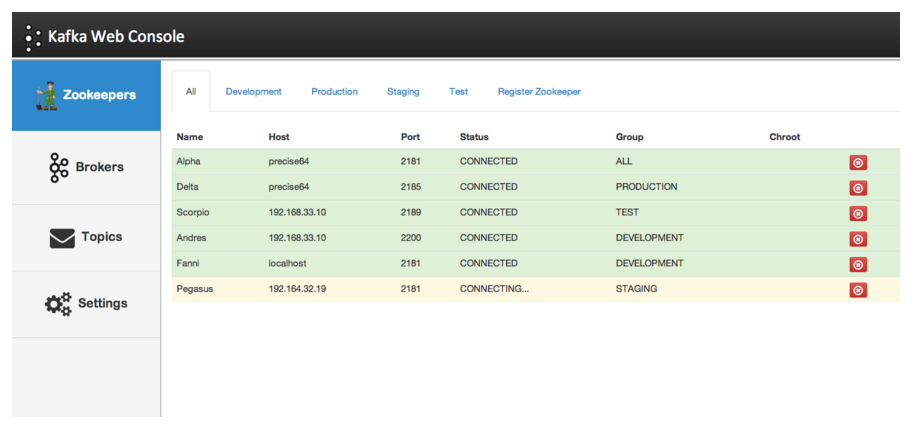Click the ALL group cell in Alpha row
Viewport: 921px width, 430px height.
pyautogui.click(x=624, y=162)
